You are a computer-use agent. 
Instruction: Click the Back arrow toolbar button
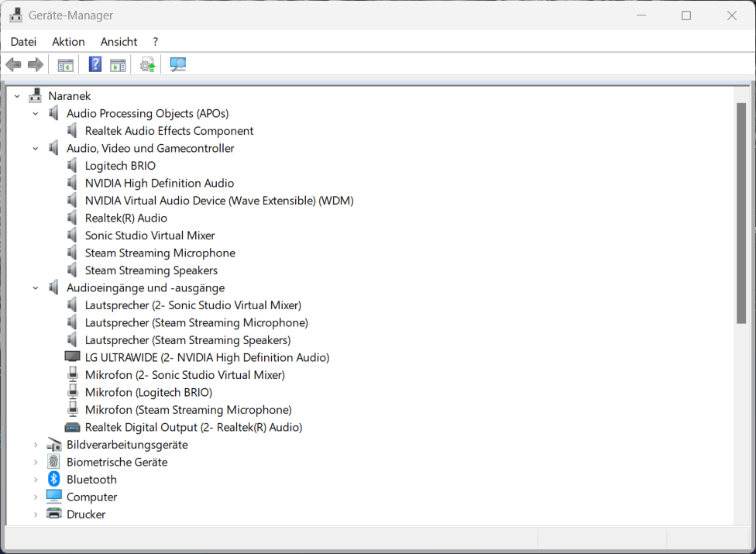(x=13, y=64)
